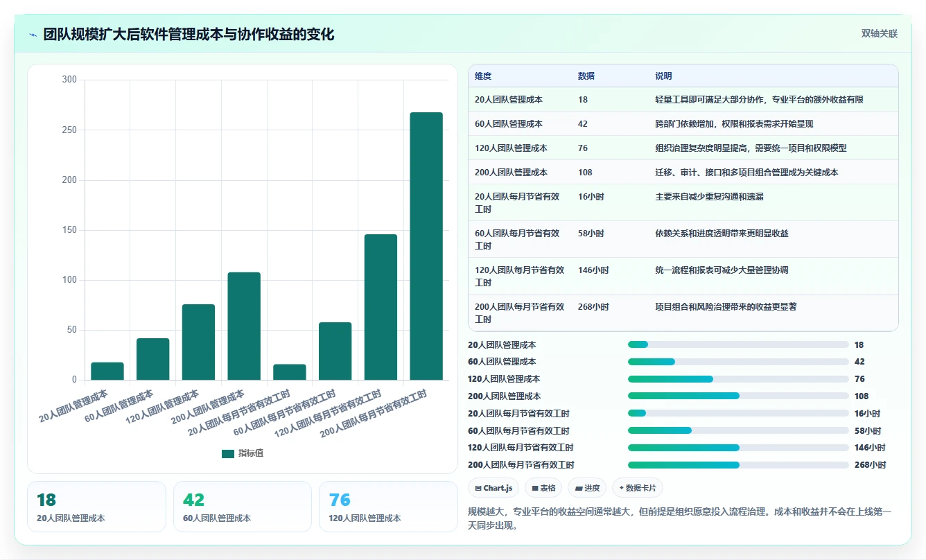926x560 pixels.
Task: Click table cell 146小时
Action: 593,270
